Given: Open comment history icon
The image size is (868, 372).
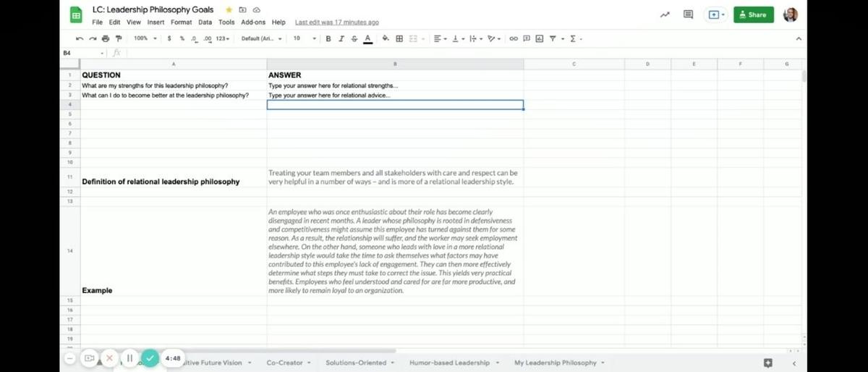Looking at the screenshot, I should tap(688, 14).
